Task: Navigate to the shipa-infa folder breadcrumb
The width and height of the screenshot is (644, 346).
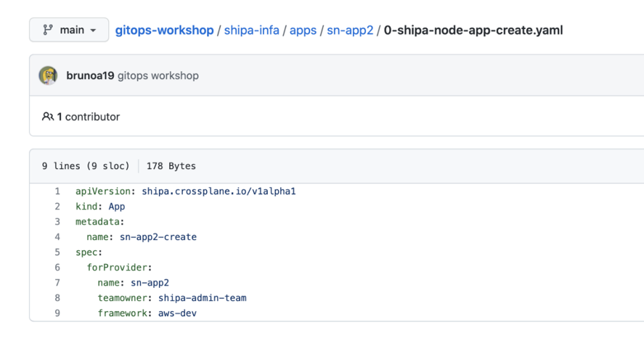Action: (251, 30)
